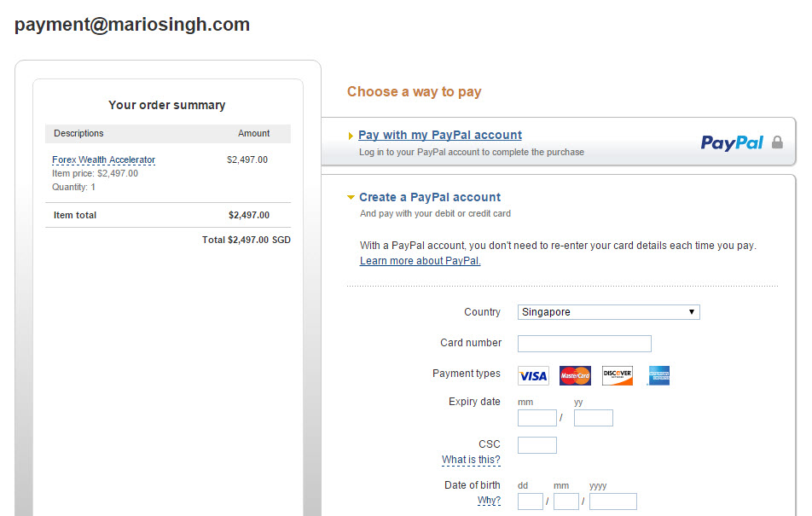The height and width of the screenshot is (516, 812).
Task: Click the Discover card icon
Action: [618, 375]
